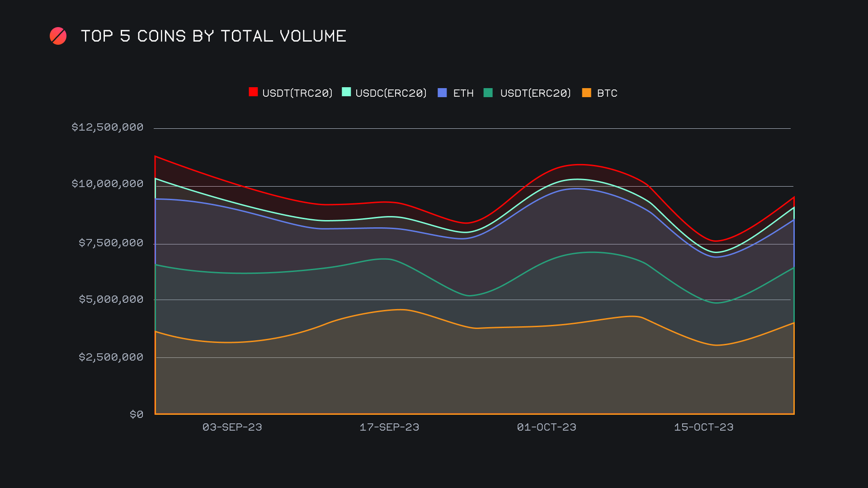Click the 01-OCT-23 x-axis date label
This screenshot has height=488, width=868.
[x=547, y=427]
